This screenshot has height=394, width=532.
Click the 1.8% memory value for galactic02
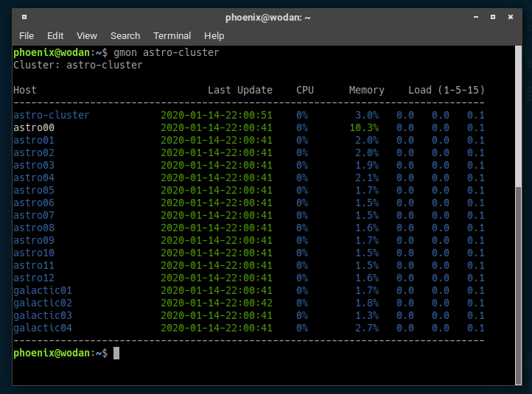(367, 303)
